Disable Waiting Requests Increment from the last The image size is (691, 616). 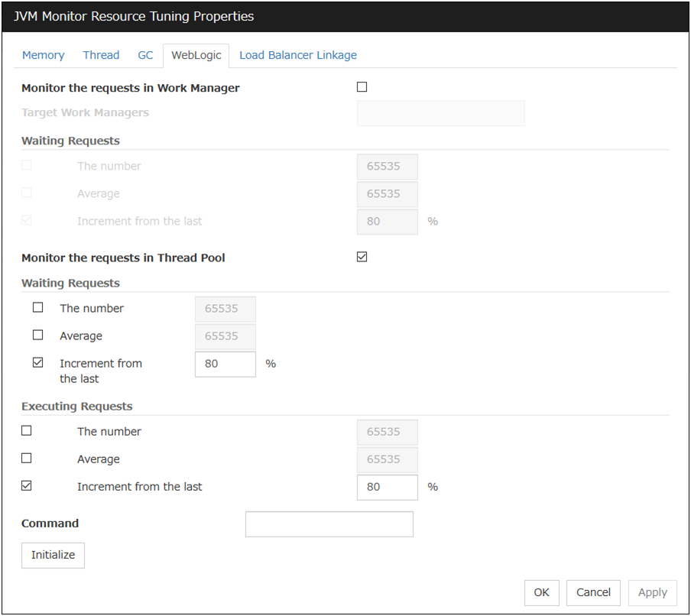[38, 363]
